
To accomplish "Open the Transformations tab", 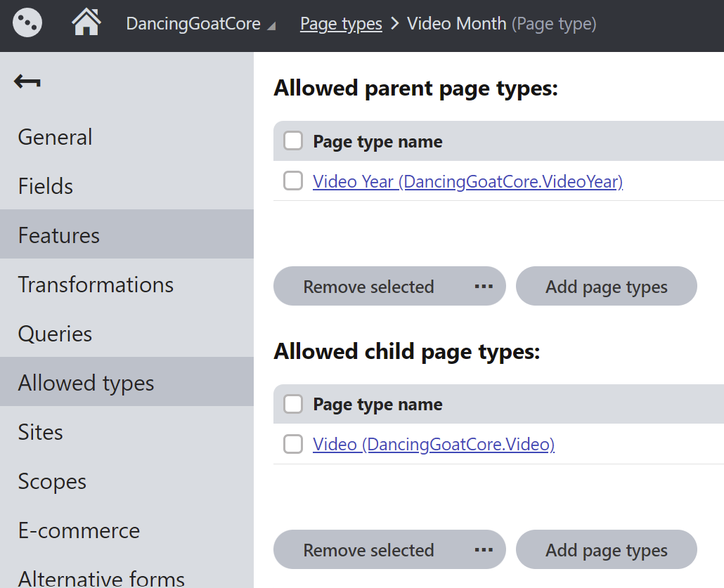I will pyautogui.click(x=127, y=285).
